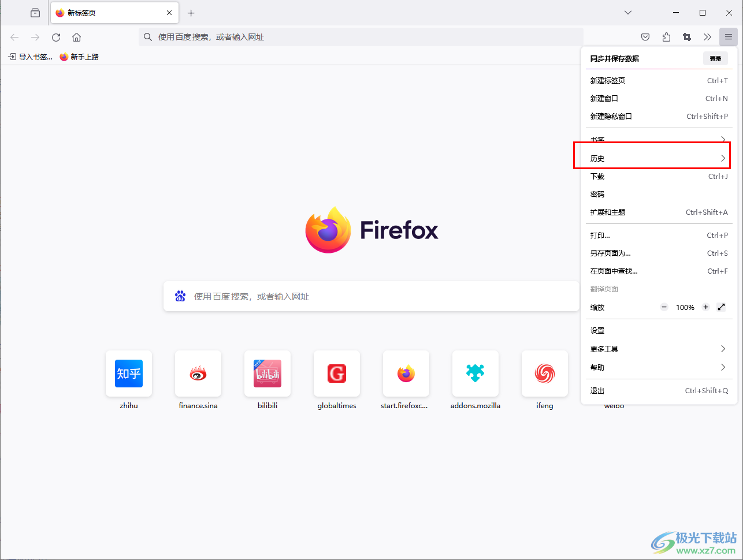Open the 新手上路 bookmark
This screenshot has height=560, width=743.
[x=79, y=57]
